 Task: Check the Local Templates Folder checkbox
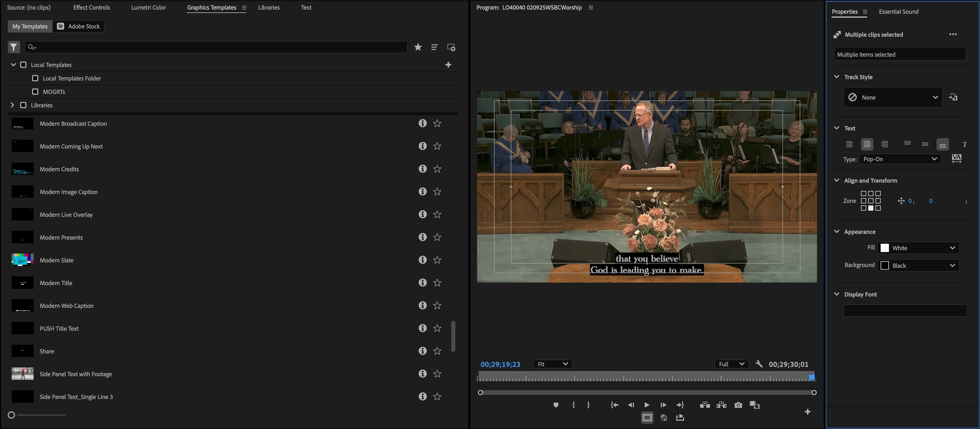pyautogui.click(x=35, y=78)
